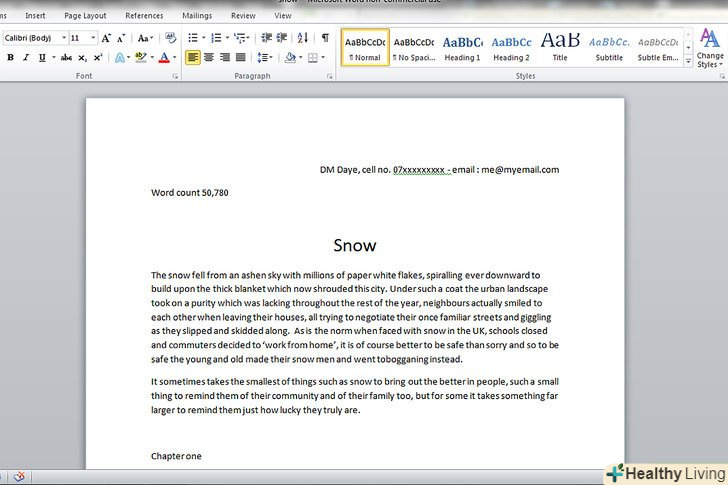The height and width of the screenshot is (485, 728).
Task: Click the 'Chapter one' line
Action: click(176, 456)
